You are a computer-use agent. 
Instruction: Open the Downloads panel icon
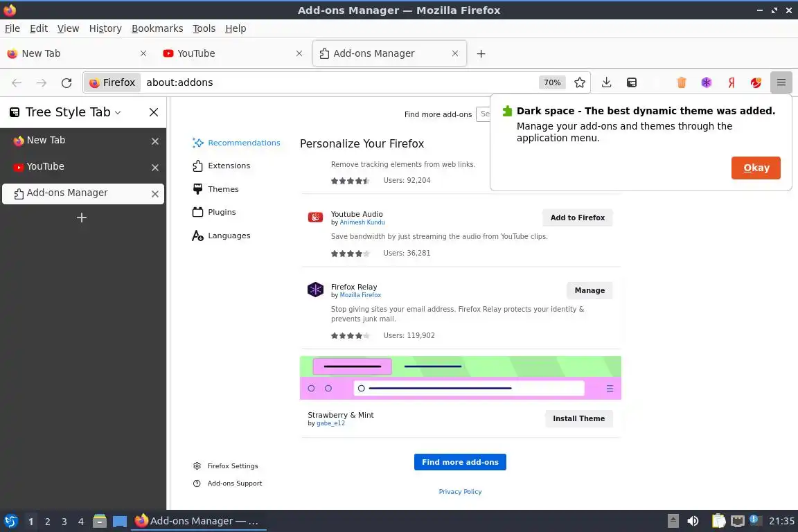(x=606, y=82)
